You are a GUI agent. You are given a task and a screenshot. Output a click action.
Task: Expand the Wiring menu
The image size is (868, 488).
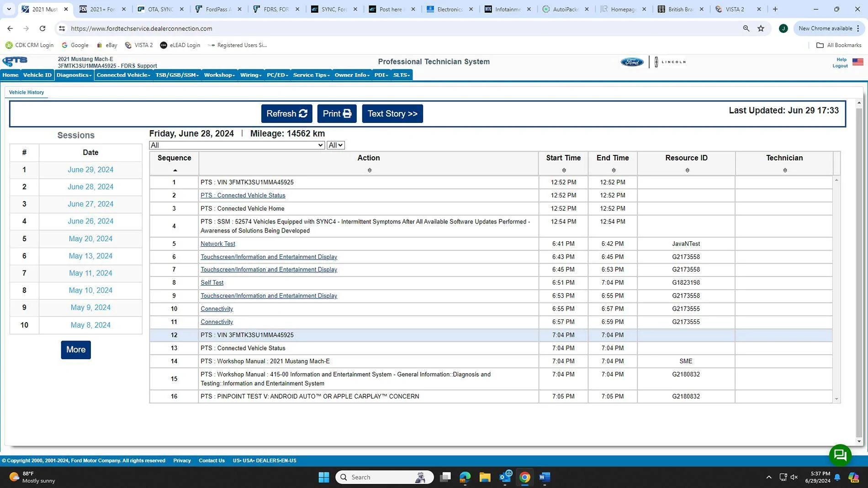(x=251, y=75)
